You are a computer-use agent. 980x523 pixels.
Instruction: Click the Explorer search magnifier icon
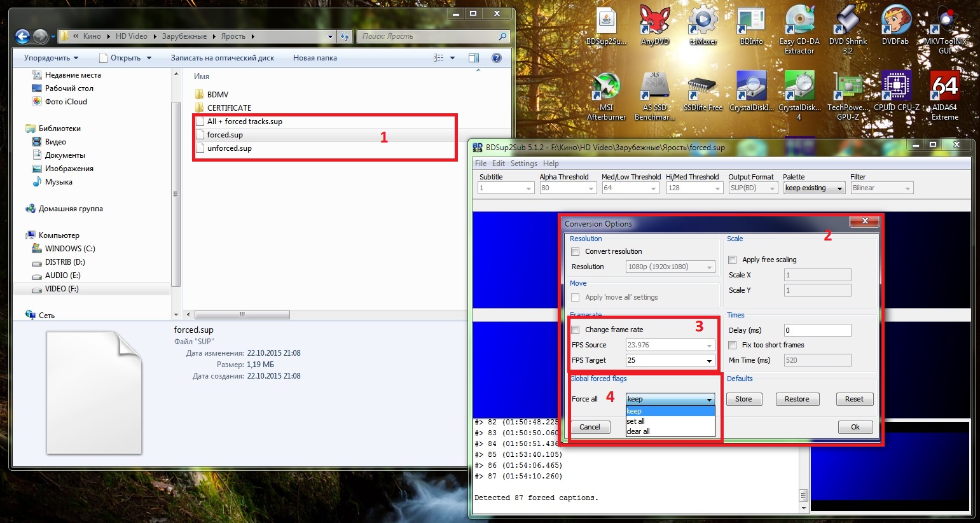point(502,36)
